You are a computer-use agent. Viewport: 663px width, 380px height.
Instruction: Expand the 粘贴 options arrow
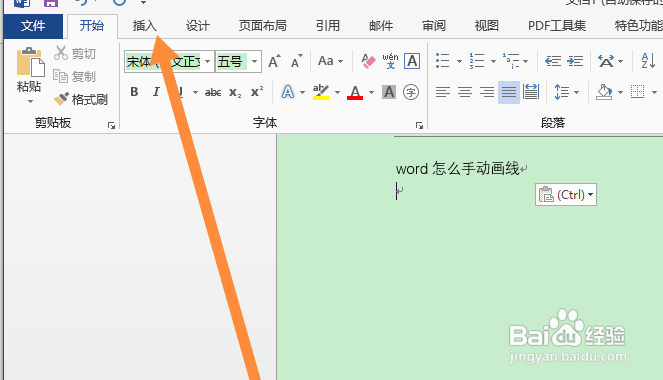pyautogui.click(x=30, y=101)
